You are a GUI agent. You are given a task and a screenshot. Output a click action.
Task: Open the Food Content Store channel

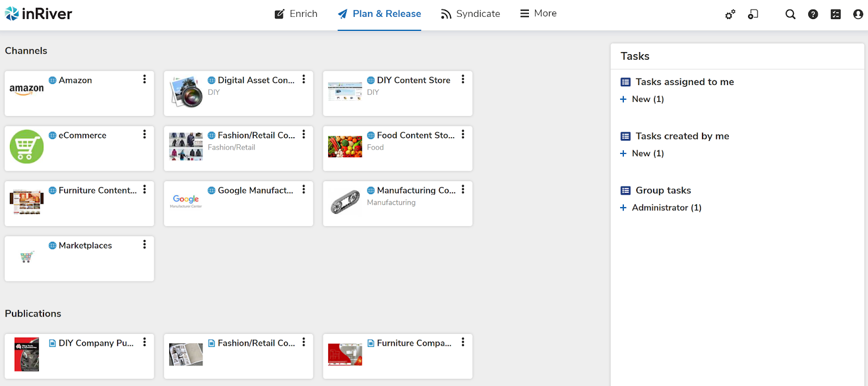point(398,149)
